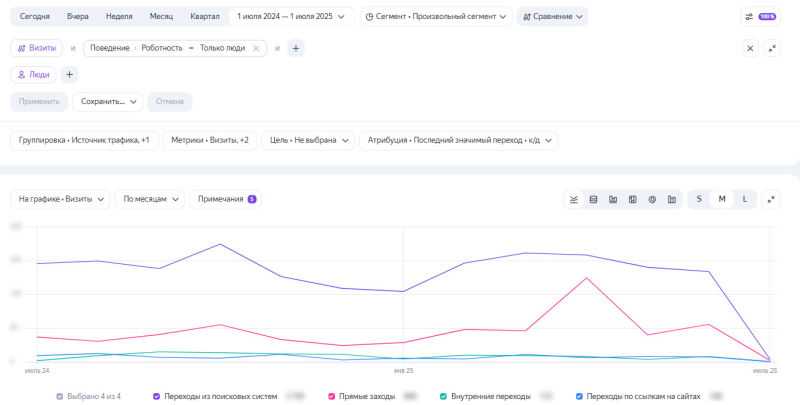This screenshot has height=405, width=800.
Task: Switch to pie chart view icon
Action: point(652,199)
